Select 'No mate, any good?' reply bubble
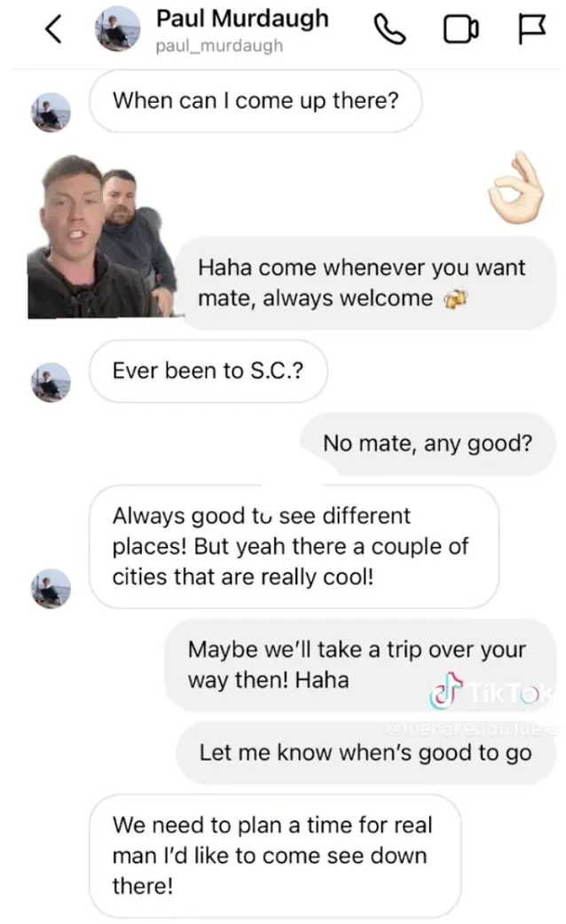The width and height of the screenshot is (566, 924). pos(428,443)
